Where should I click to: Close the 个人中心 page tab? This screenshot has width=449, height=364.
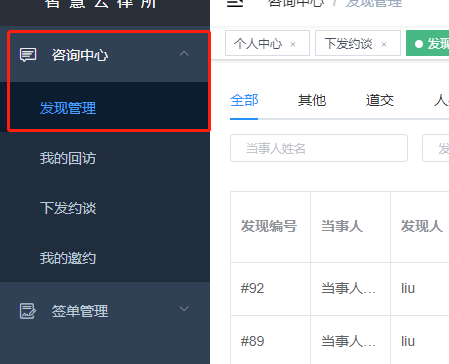click(x=293, y=44)
